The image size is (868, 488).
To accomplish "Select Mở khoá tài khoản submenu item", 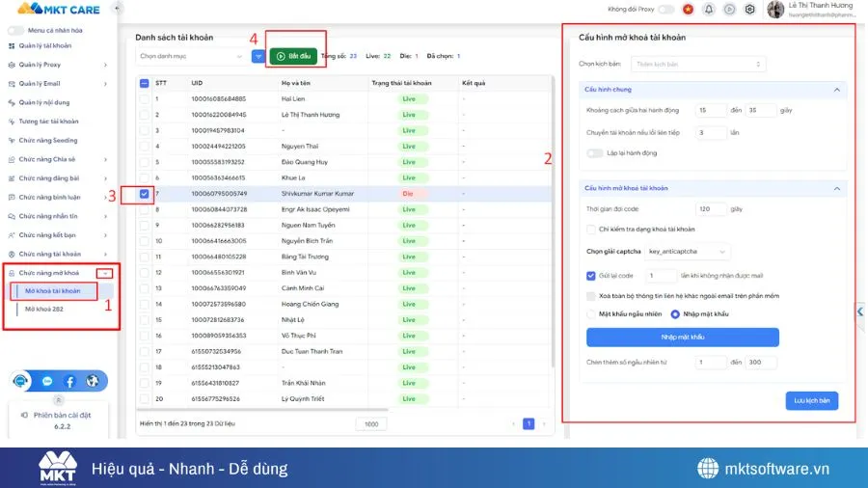I will pos(53,291).
